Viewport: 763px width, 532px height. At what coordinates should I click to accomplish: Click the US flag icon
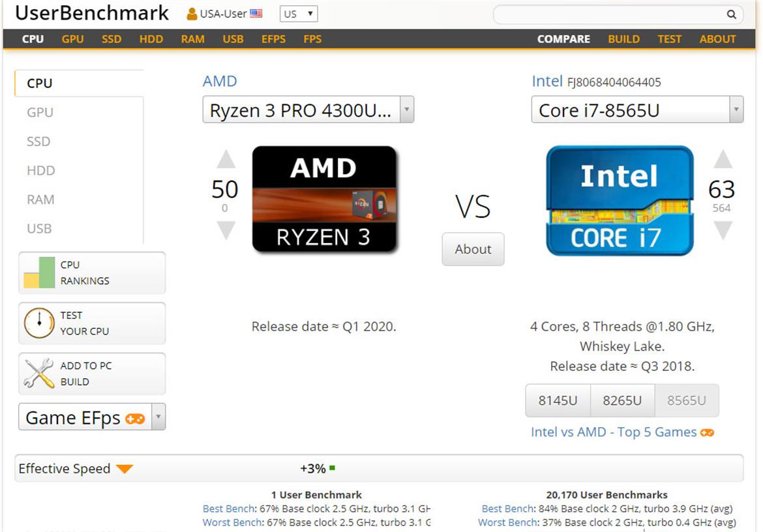tap(256, 14)
